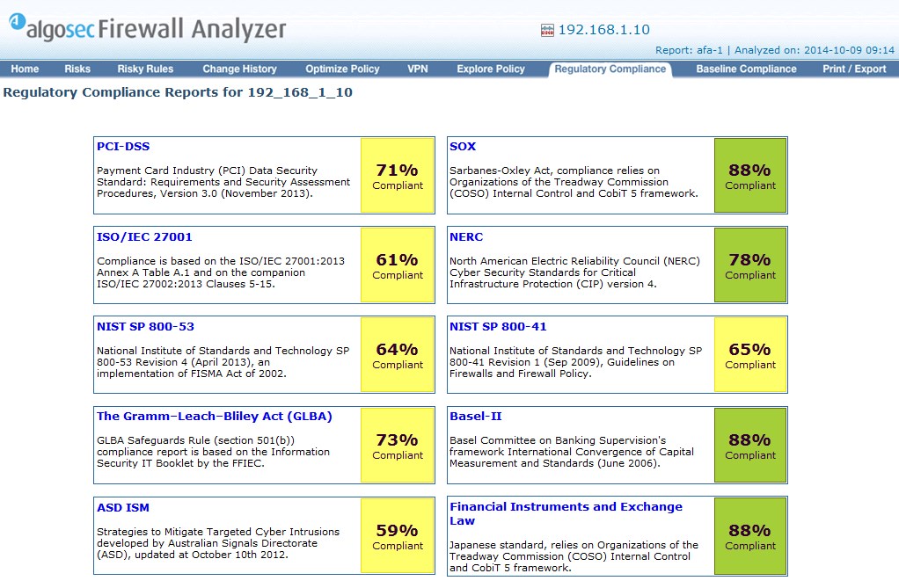Click the GLBA Safeguards Rule description text
Screen dimensions: 899x588
pos(213,452)
